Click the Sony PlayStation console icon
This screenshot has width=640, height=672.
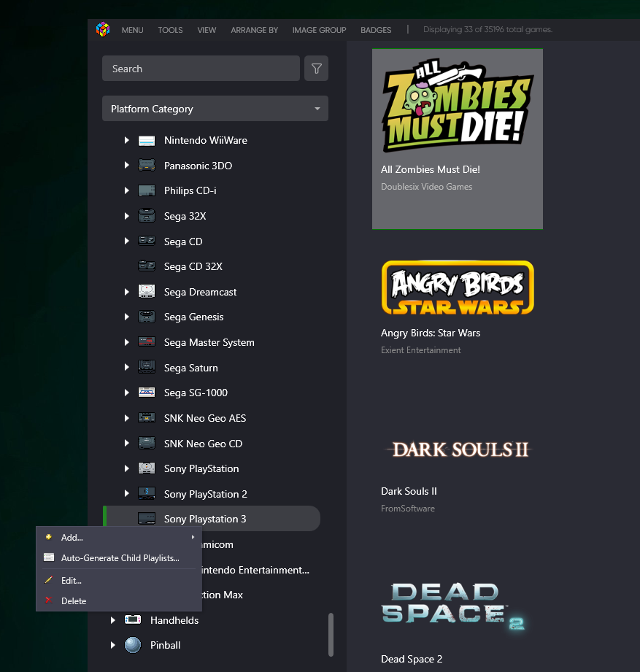point(147,468)
